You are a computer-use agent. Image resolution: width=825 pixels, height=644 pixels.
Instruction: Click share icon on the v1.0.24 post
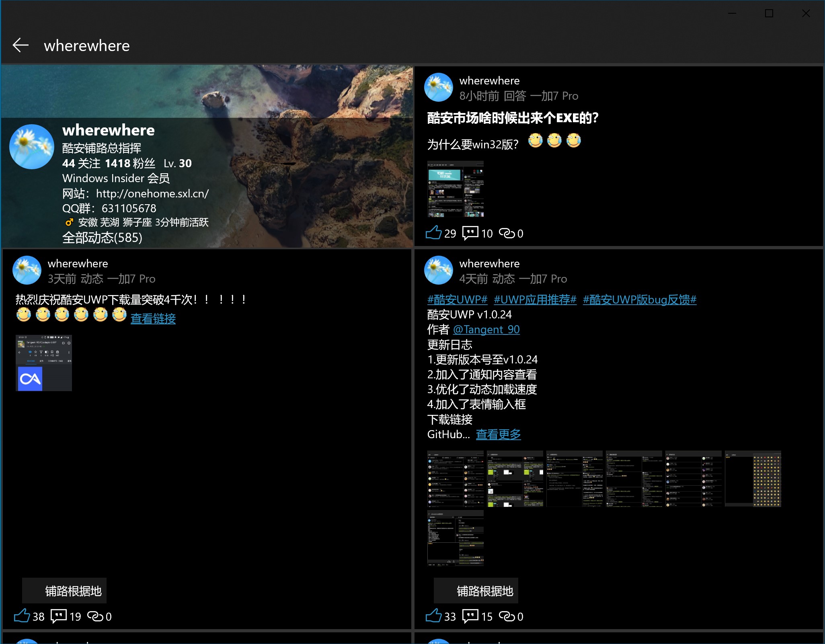(507, 616)
